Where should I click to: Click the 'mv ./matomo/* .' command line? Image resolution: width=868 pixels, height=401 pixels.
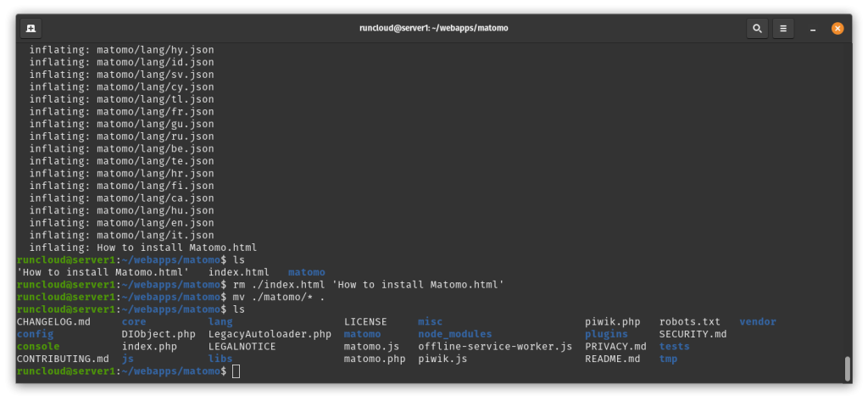(171, 297)
